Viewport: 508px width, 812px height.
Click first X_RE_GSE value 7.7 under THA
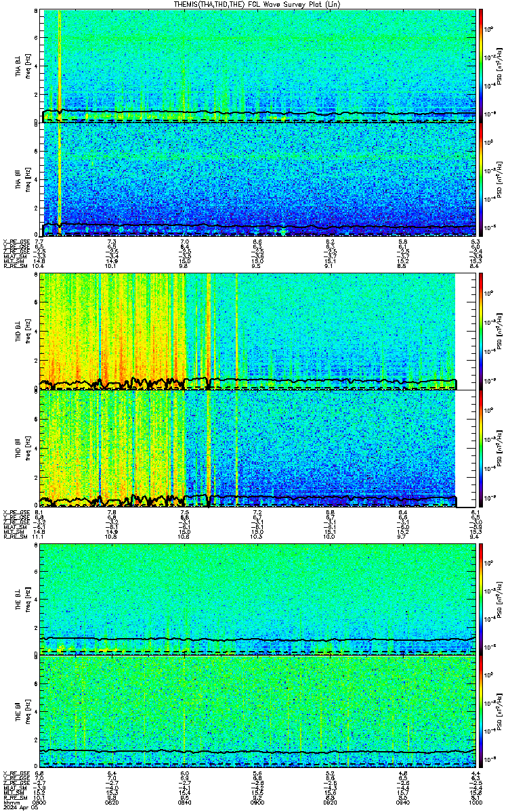39,242
